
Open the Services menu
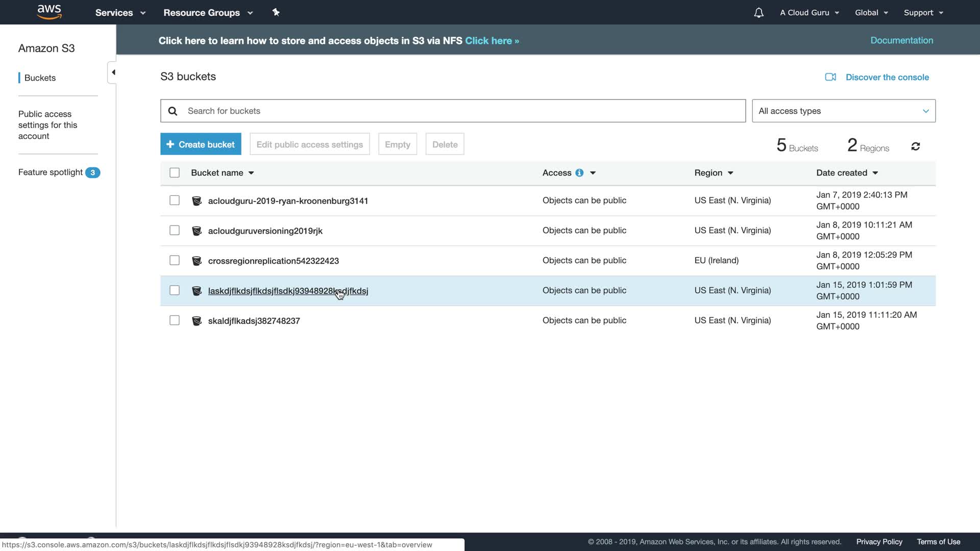pos(120,13)
